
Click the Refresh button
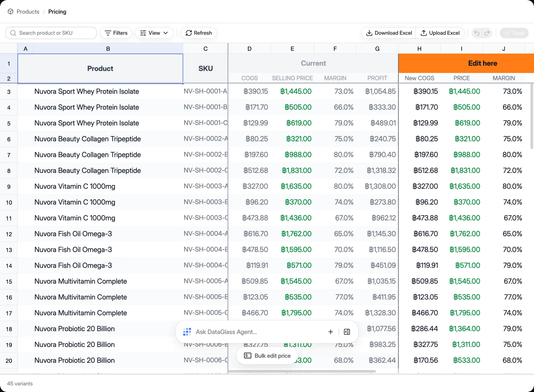tap(199, 33)
